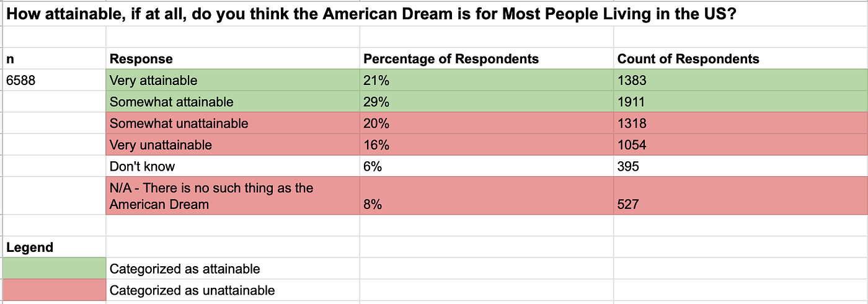Select the 6588 sample size cell

coord(55,80)
